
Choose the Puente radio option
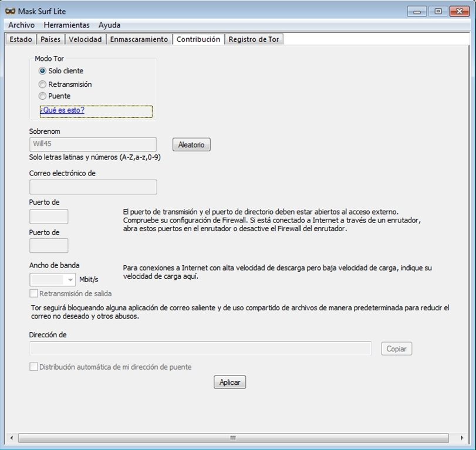click(x=42, y=96)
